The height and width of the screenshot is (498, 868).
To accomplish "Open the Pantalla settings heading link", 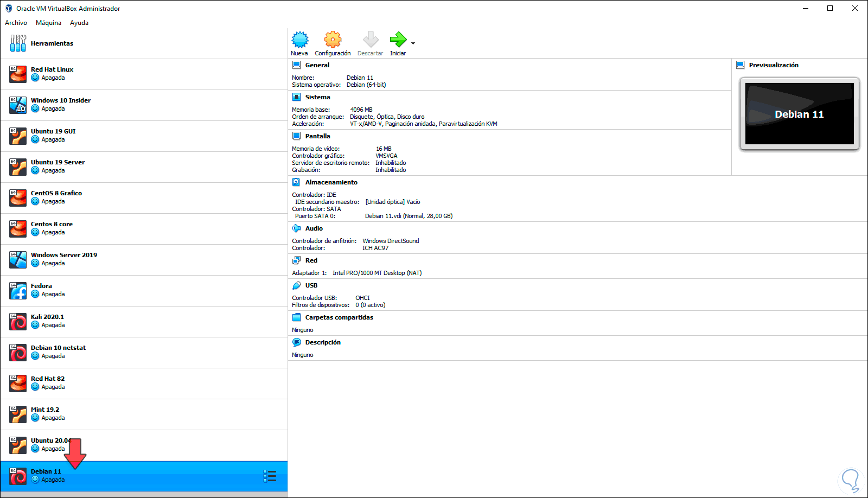I will (x=317, y=136).
